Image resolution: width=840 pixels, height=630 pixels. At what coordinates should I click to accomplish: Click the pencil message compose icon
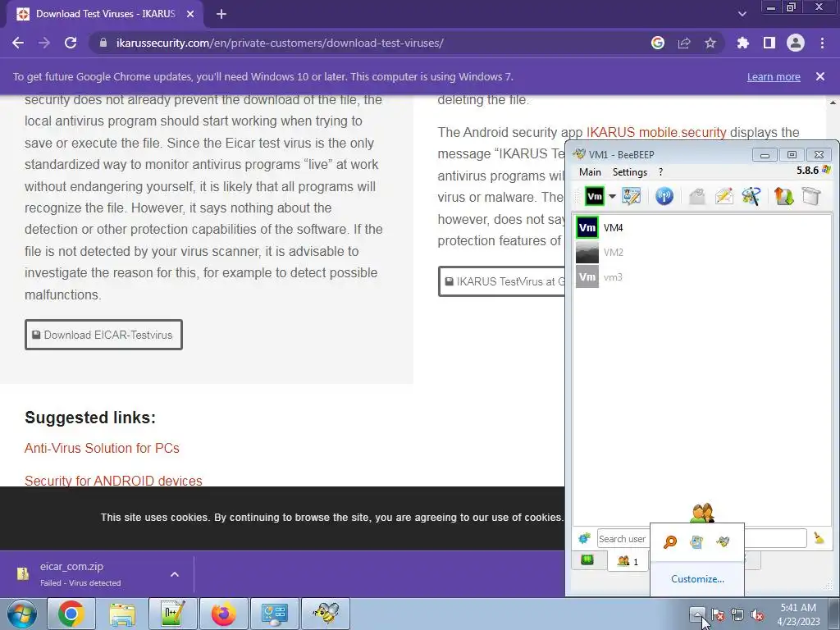click(x=724, y=196)
